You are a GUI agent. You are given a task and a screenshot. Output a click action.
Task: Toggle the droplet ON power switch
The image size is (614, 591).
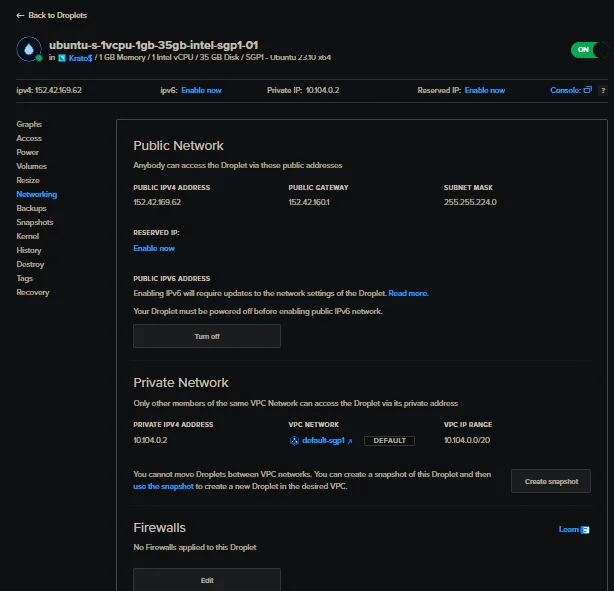coord(590,50)
